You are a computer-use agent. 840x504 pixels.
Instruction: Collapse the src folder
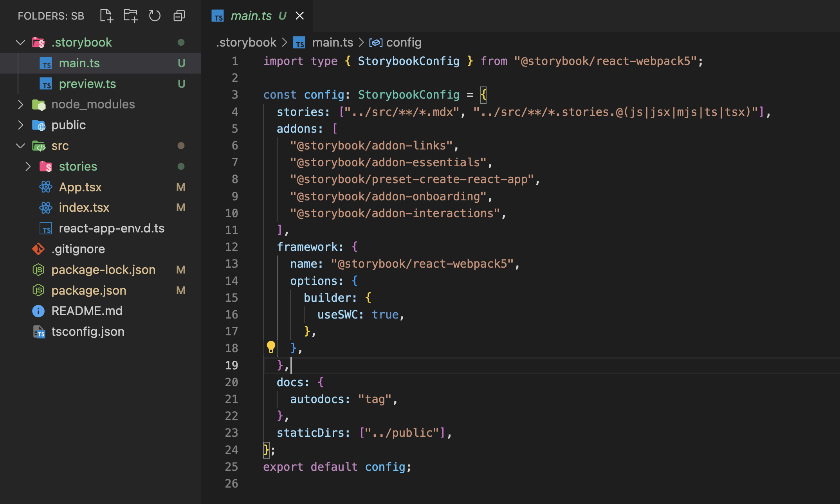pos(20,146)
